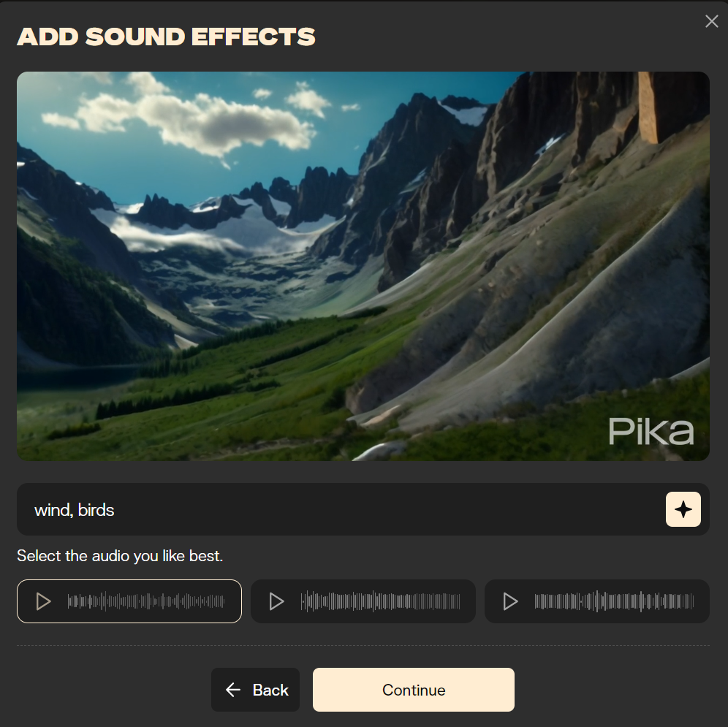The height and width of the screenshot is (727, 728).
Task: Click the sparkle generate sound icon
Action: (x=683, y=509)
